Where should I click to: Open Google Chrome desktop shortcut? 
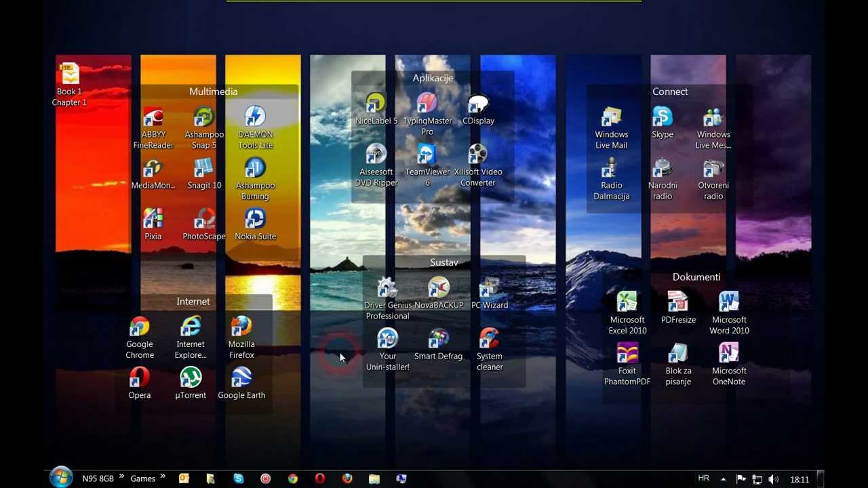pyautogui.click(x=140, y=338)
